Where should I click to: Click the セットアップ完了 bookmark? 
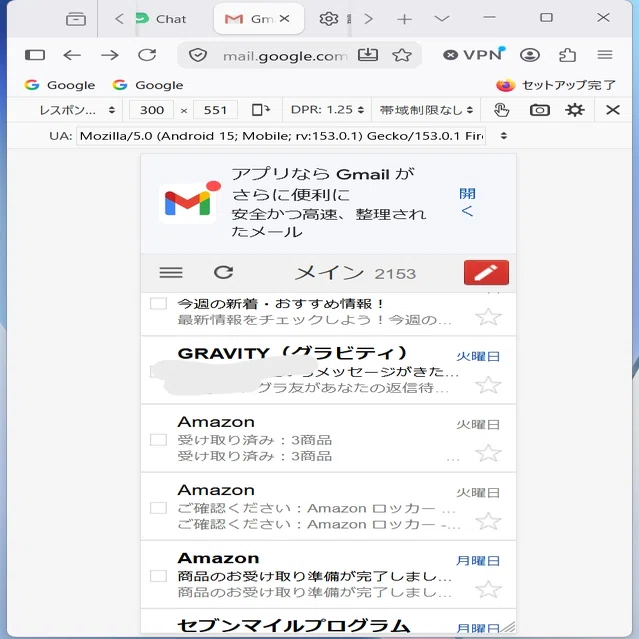[x=556, y=85]
